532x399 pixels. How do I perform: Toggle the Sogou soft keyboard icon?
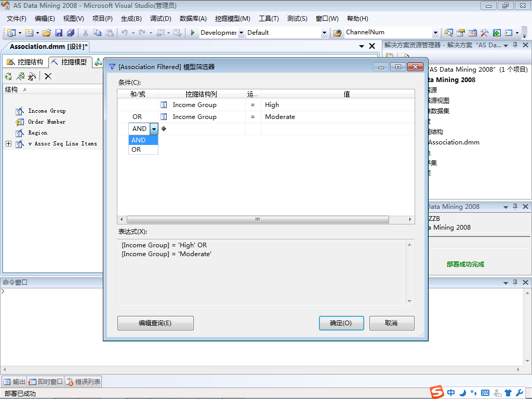click(485, 393)
